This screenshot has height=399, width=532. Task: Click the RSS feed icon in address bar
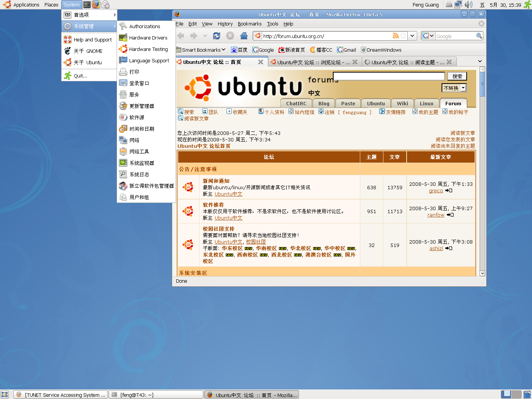coord(396,36)
